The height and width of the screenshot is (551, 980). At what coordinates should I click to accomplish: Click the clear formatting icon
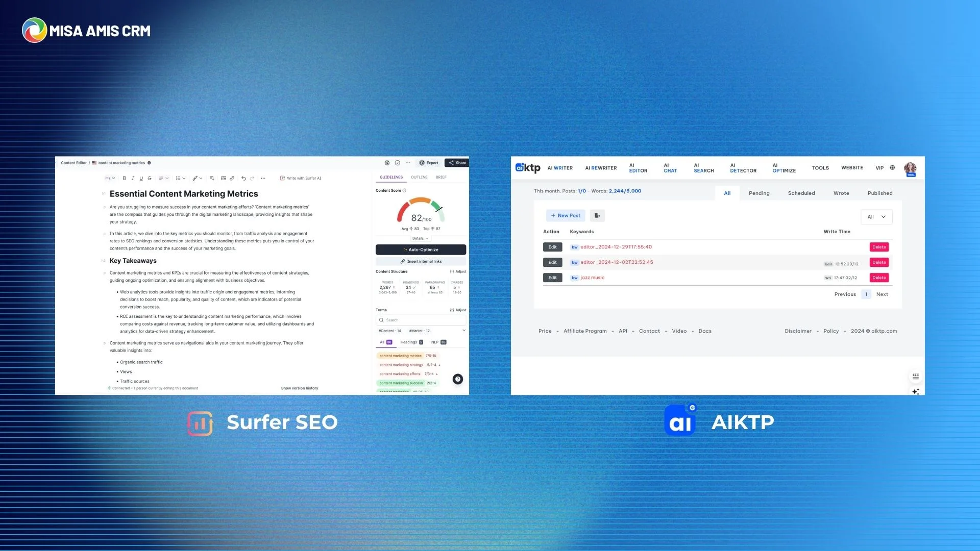pyautogui.click(x=212, y=179)
